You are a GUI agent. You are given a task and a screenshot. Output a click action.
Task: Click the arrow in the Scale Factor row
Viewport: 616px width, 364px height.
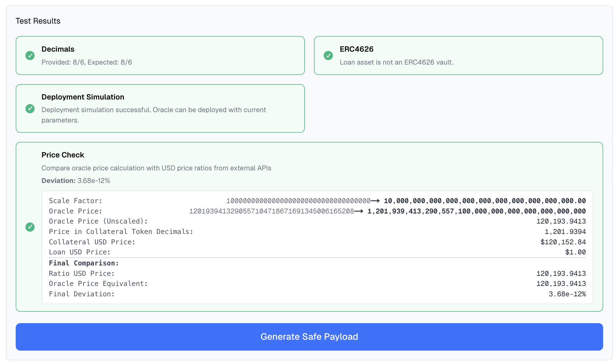[x=375, y=201]
